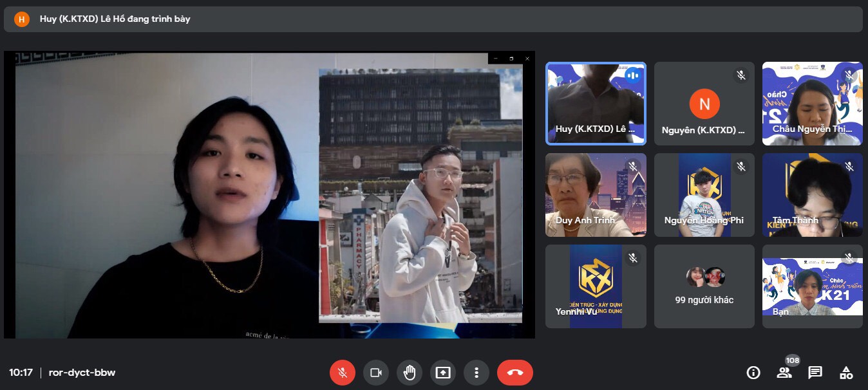Open the More options three-dot menu
868x390 pixels.
point(476,373)
